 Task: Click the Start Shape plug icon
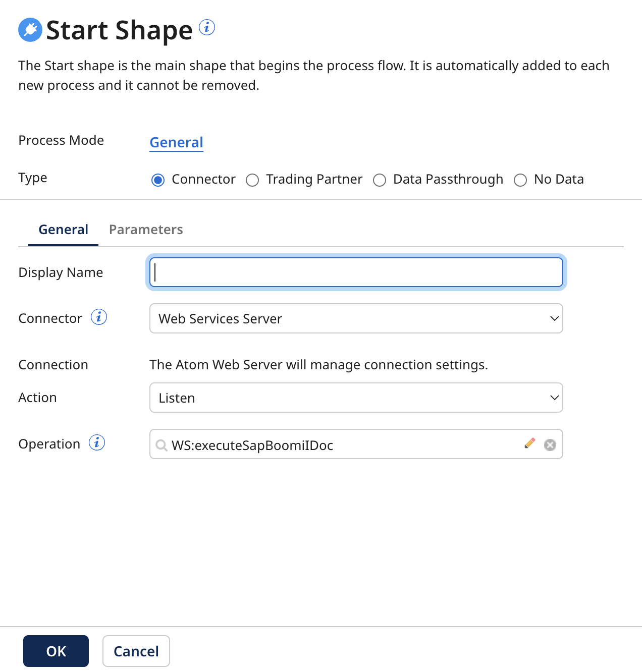[30, 30]
